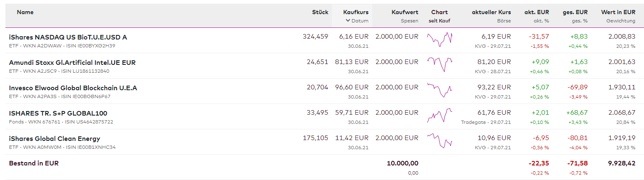Click the S+P GLOBAL100 sparkline chart
Screen dimensions: 644x180
tap(440, 115)
